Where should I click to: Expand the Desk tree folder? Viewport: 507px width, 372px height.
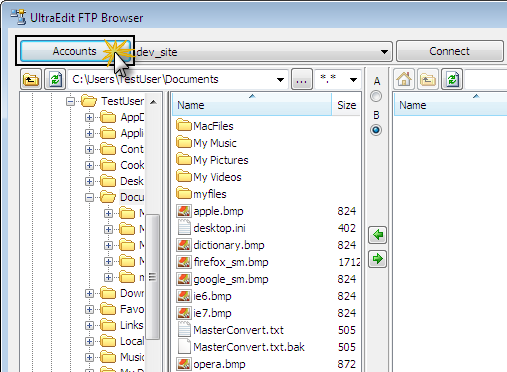click(x=89, y=181)
